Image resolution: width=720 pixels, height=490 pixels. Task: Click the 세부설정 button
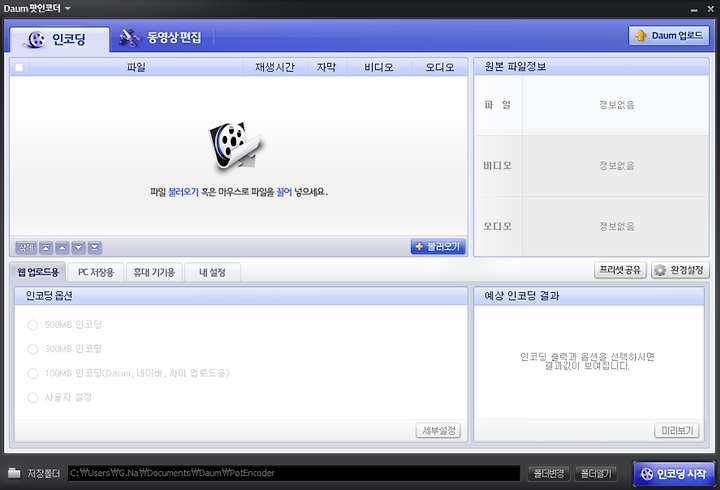(x=438, y=430)
